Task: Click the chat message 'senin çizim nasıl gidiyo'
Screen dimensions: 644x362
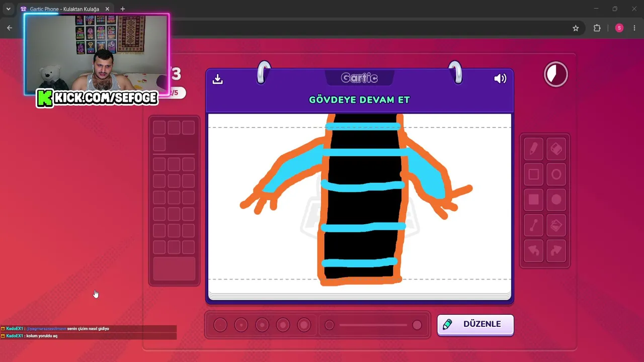Action: pos(88,328)
